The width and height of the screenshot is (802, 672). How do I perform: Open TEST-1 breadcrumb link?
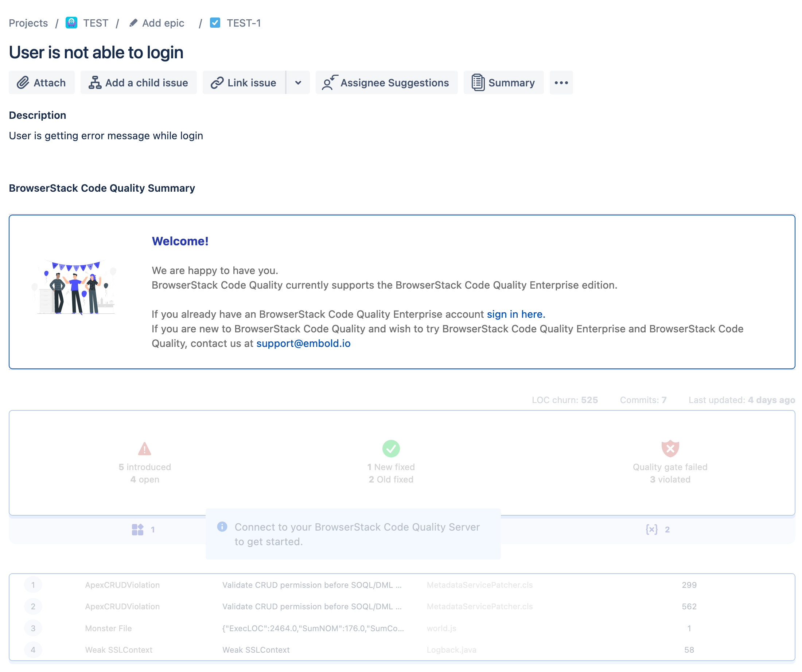click(244, 23)
